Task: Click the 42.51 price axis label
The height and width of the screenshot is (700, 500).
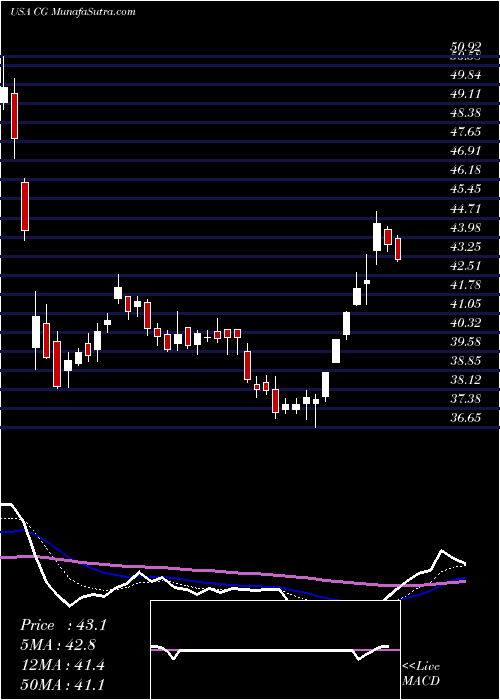Action: (466, 266)
